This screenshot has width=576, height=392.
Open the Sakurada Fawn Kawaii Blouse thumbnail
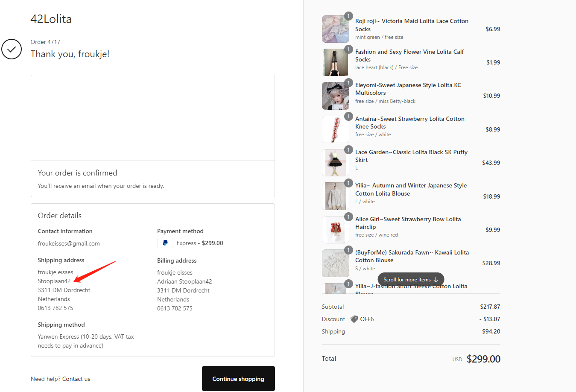click(x=336, y=263)
